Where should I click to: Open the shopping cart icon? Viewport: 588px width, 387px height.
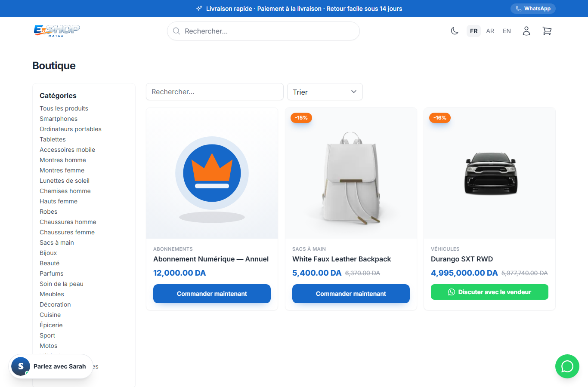coord(547,31)
